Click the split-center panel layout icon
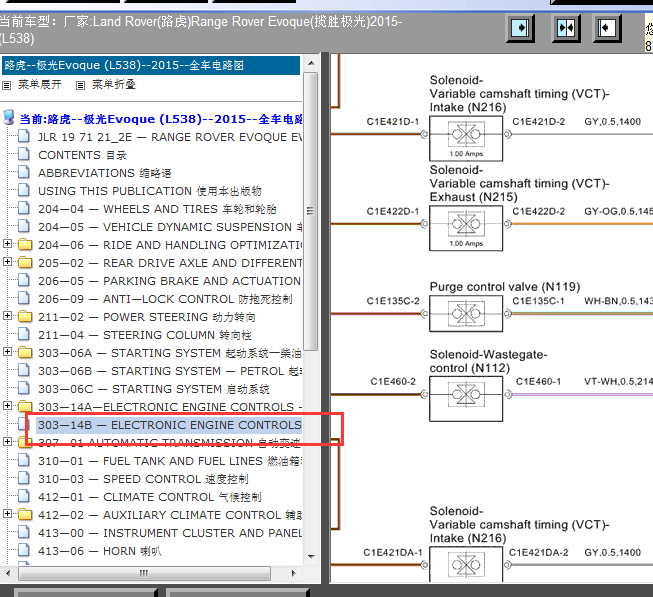653x597 pixels. point(566,28)
